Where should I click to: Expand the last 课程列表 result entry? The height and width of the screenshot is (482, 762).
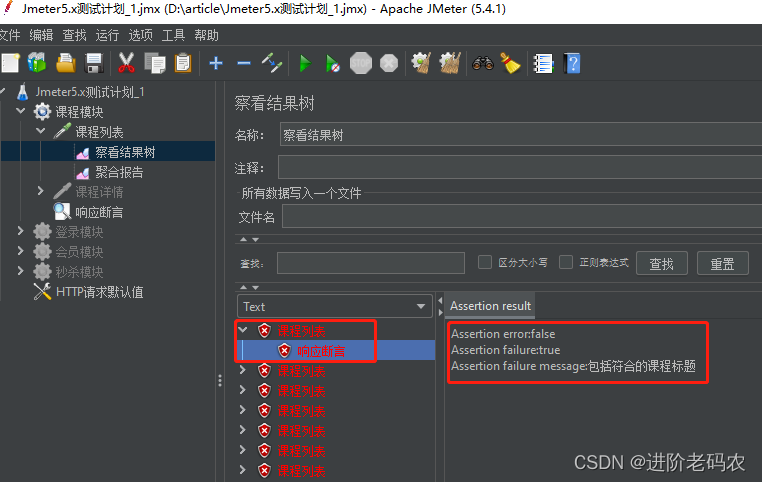point(243,469)
